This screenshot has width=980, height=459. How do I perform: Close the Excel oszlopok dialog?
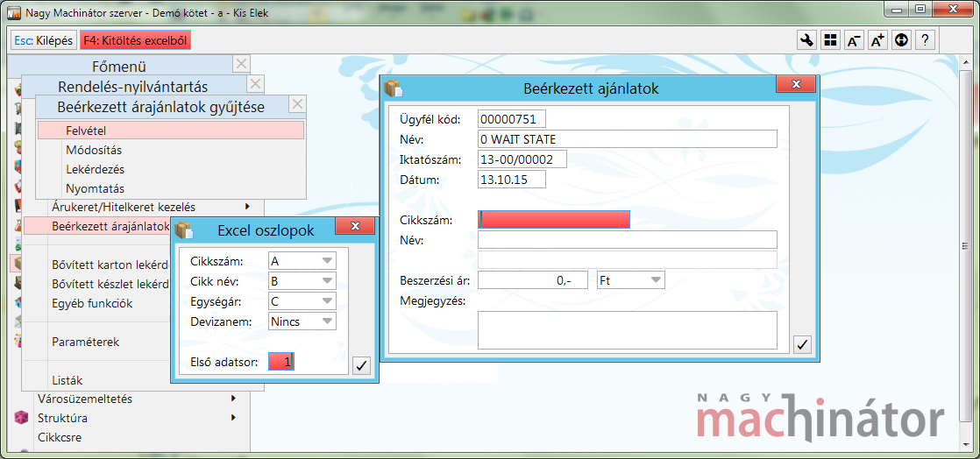tap(355, 226)
